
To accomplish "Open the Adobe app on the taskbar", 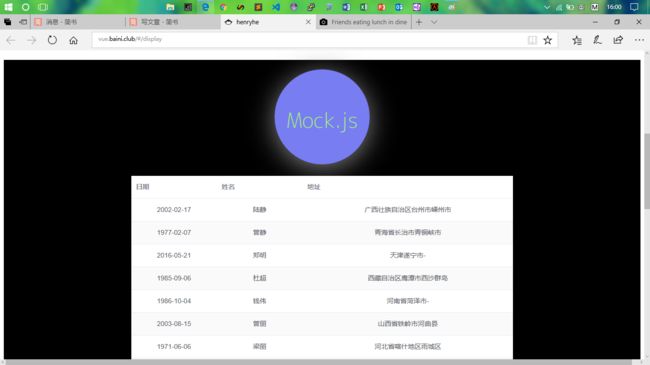I will tap(434, 7).
